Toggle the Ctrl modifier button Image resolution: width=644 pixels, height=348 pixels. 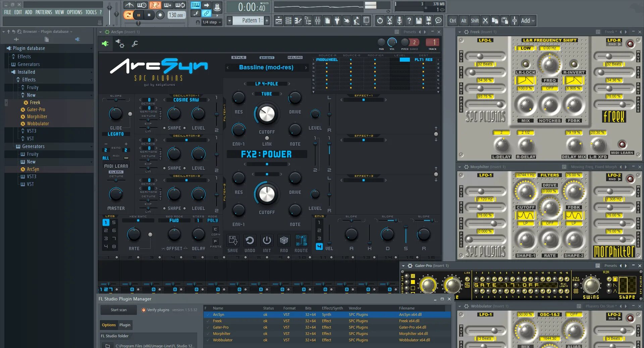point(453,21)
